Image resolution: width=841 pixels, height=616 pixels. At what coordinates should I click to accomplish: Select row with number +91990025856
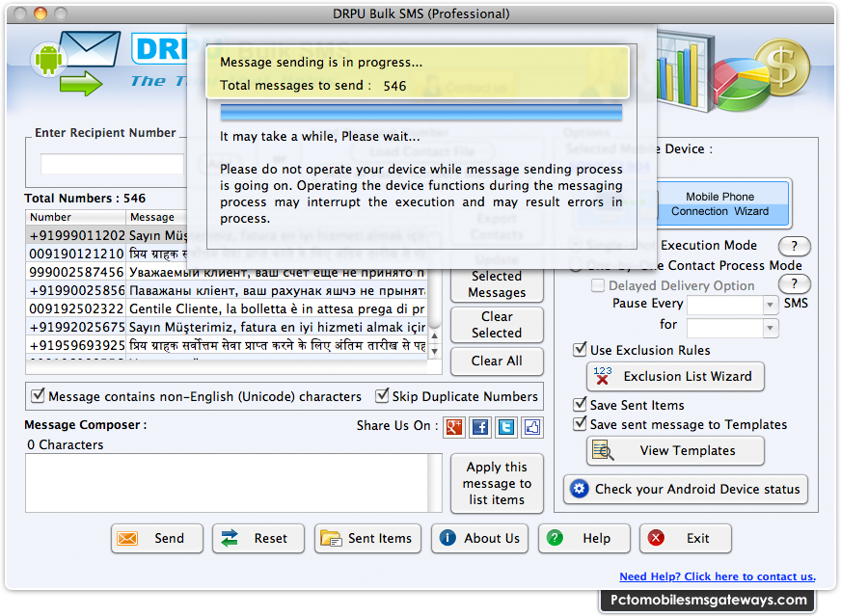pos(227,290)
